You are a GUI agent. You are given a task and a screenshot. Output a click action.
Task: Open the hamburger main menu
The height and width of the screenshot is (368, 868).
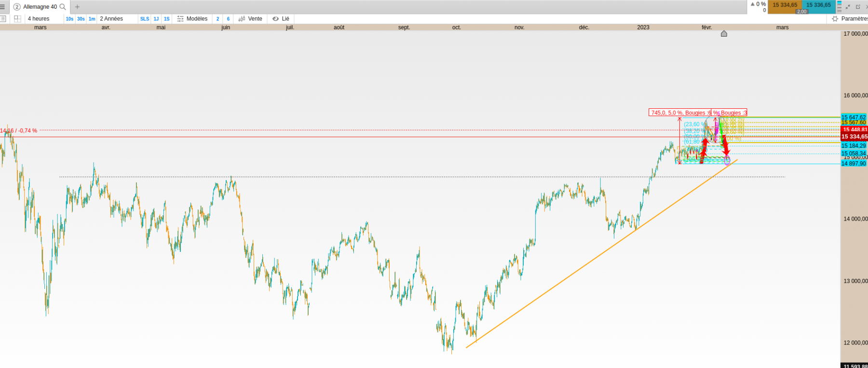[2, 7]
